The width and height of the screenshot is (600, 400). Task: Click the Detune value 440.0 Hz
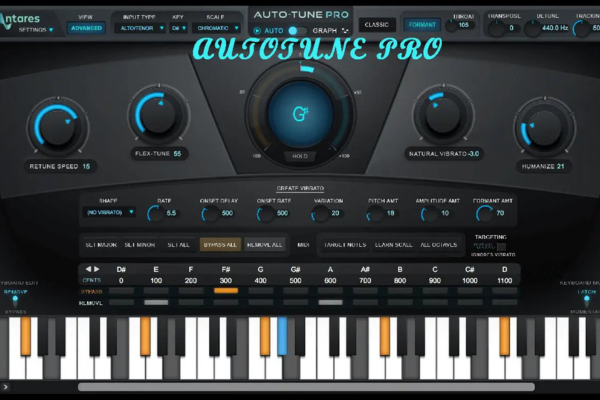tap(555, 28)
